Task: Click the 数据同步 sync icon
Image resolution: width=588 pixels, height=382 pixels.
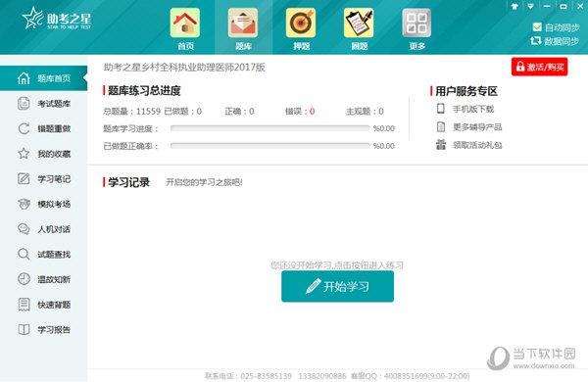Action: (x=536, y=41)
